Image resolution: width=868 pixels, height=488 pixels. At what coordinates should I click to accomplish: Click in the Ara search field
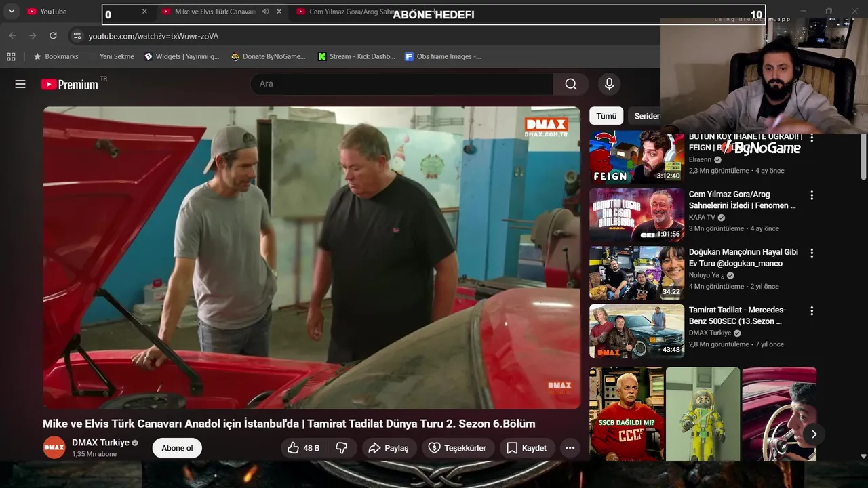pyautogui.click(x=401, y=84)
